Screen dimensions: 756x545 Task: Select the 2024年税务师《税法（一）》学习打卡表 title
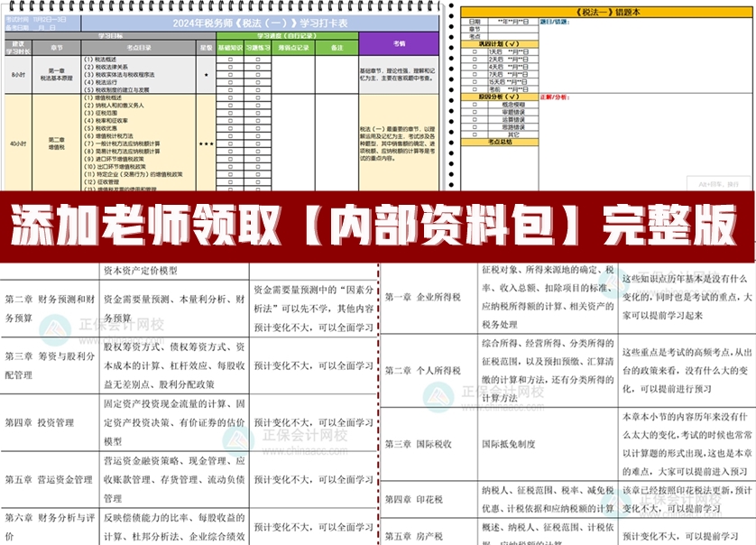click(x=261, y=23)
